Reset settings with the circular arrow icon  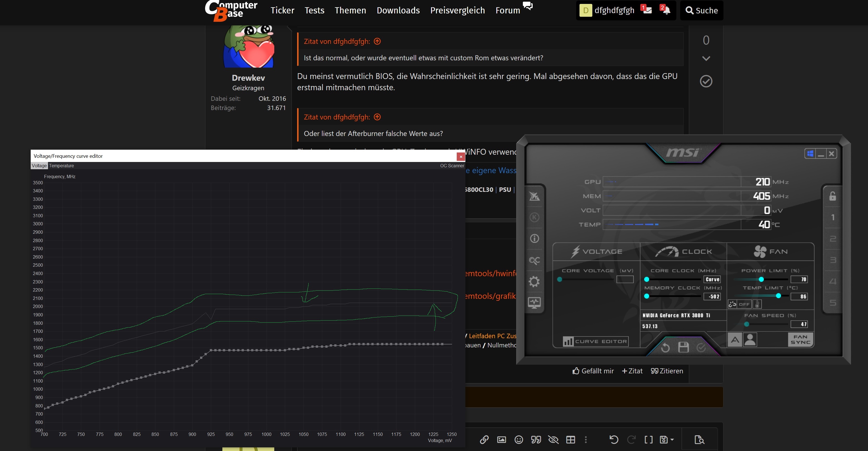click(x=665, y=347)
